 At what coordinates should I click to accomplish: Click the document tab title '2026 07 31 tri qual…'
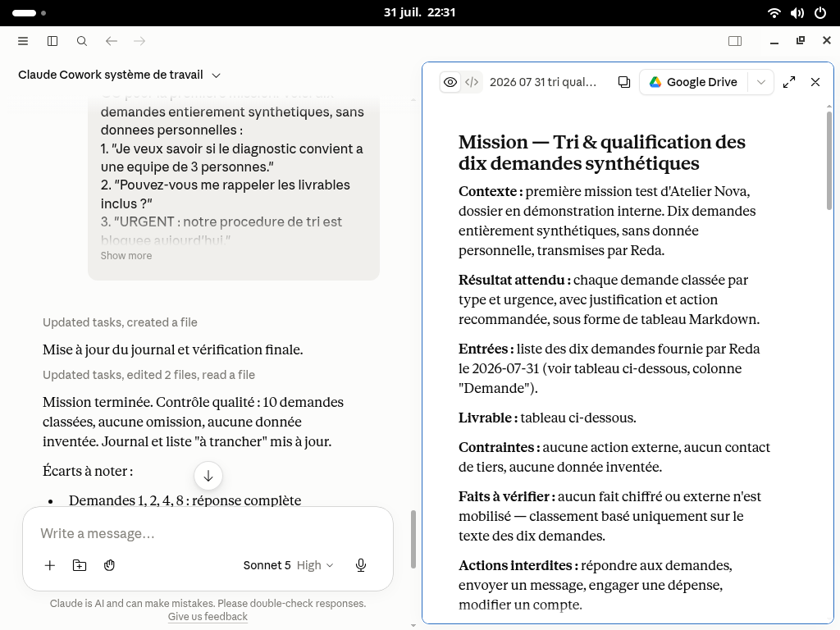(x=543, y=82)
